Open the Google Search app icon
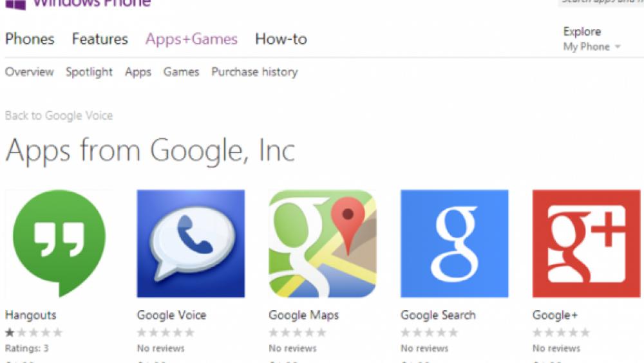The height and width of the screenshot is (363, 644). 454,243
